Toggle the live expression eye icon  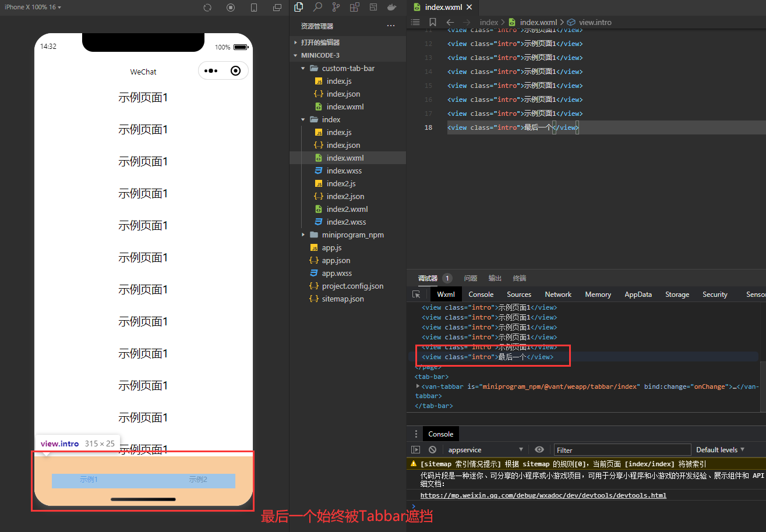[x=539, y=449]
